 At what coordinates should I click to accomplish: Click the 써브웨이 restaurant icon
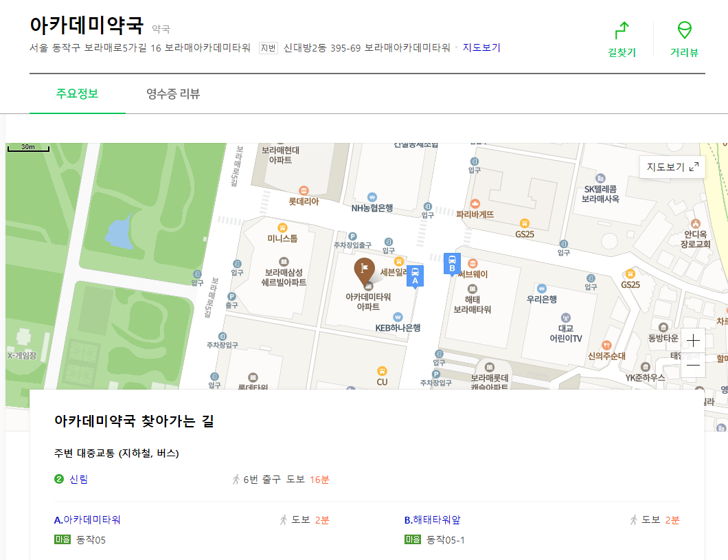[473, 264]
